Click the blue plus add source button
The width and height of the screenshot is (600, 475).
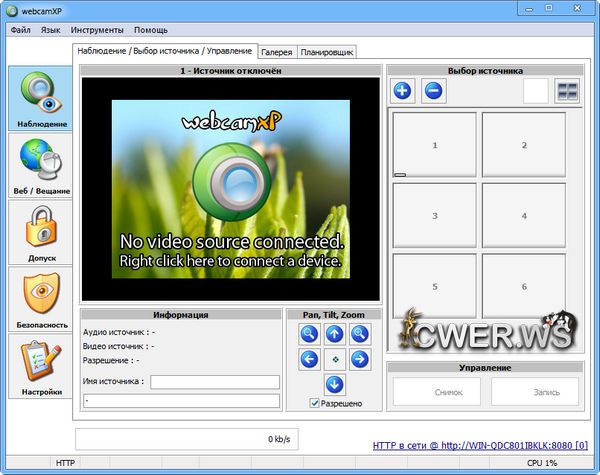403,91
